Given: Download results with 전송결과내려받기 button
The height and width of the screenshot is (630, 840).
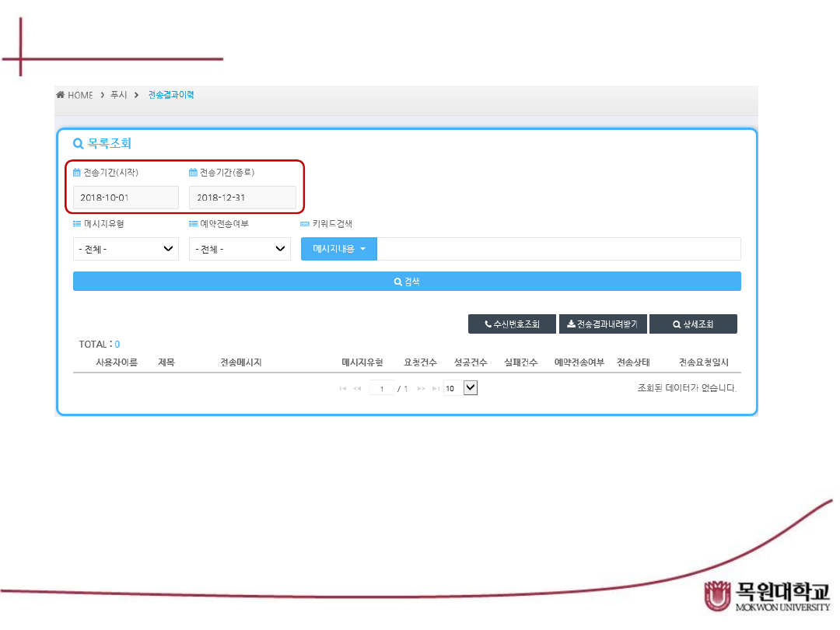Looking at the screenshot, I should point(603,324).
